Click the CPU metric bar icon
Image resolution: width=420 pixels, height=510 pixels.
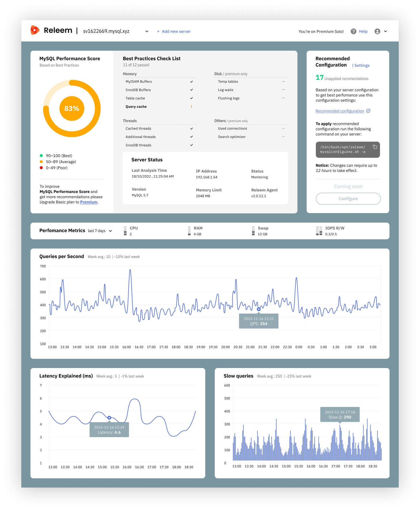(125, 231)
